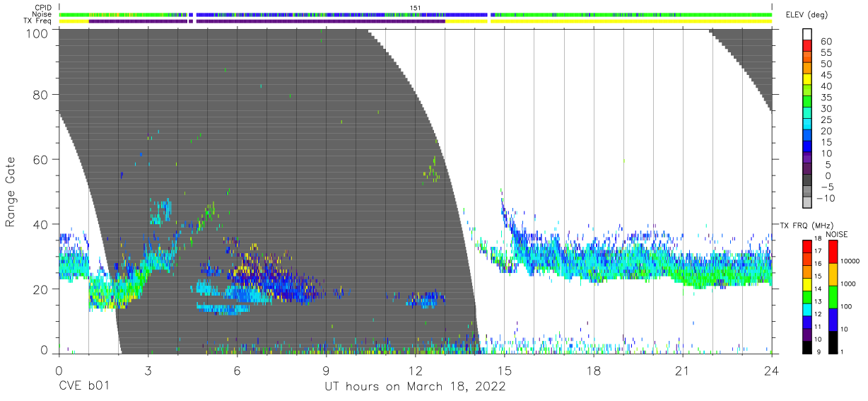This screenshot has height=401, width=868.
Task: Click the 12 tick on UT hours axis
Action: pyautogui.click(x=415, y=370)
